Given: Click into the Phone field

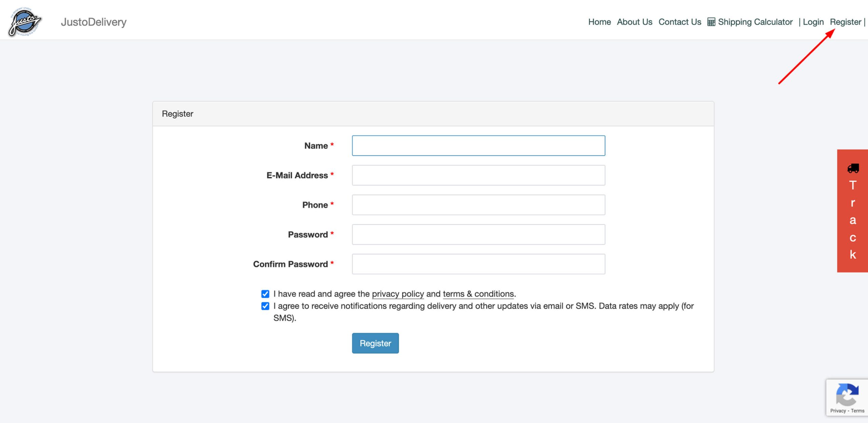Looking at the screenshot, I should tap(478, 205).
